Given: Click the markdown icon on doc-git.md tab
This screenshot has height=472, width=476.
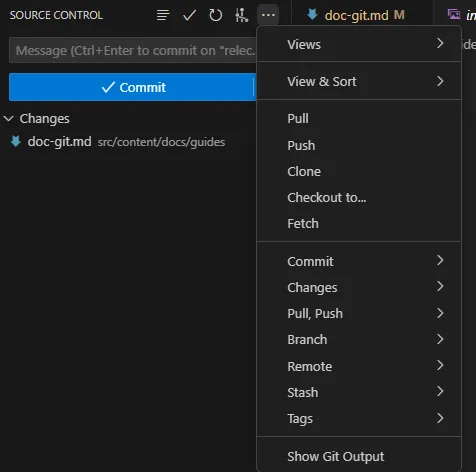Looking at the screenshot, I should (312, 14).
